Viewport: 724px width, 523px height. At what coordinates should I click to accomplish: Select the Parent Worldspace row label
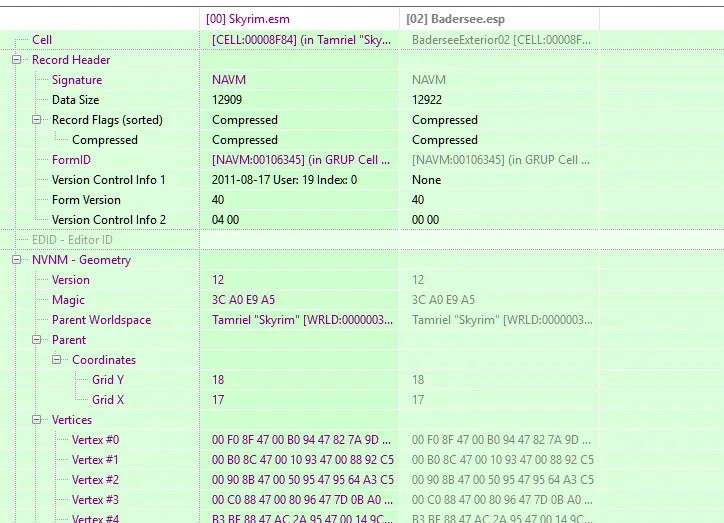[101, 319]
